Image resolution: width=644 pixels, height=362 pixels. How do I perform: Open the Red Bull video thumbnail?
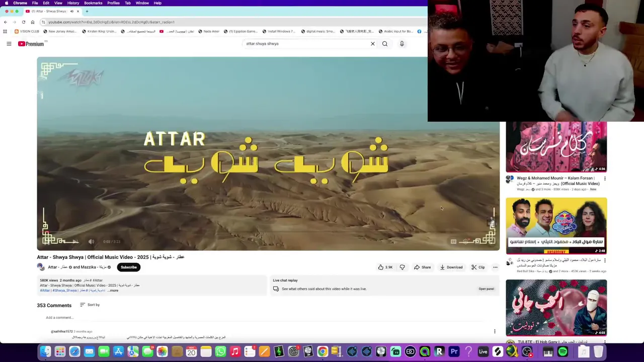click(x=556, y=226)
